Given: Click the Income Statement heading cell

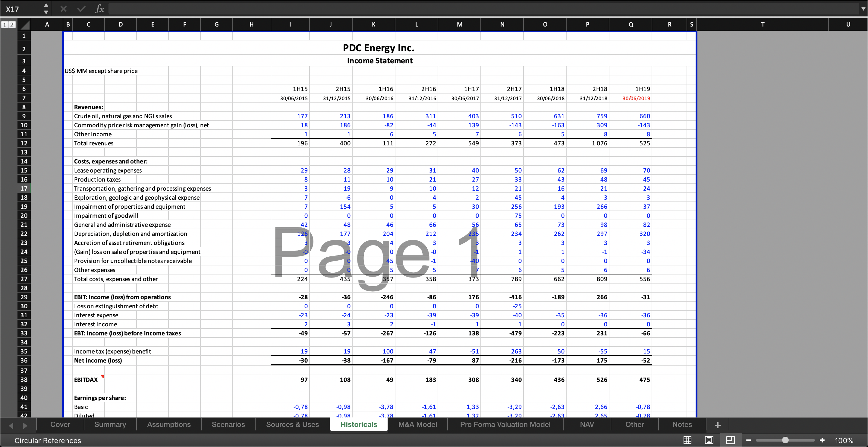Looking at the screenshot, I should point(380,61).
